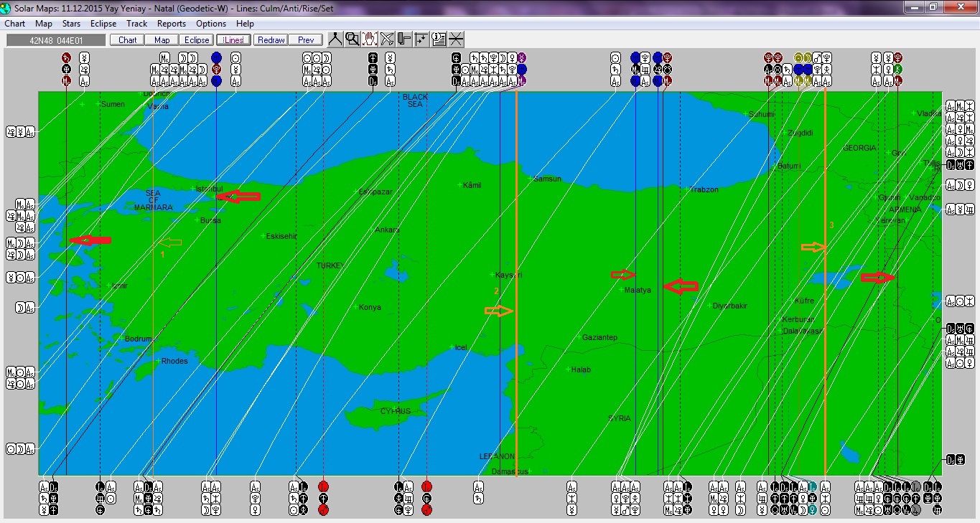Select the compass/divider measuring tool icon

point(335,39)
